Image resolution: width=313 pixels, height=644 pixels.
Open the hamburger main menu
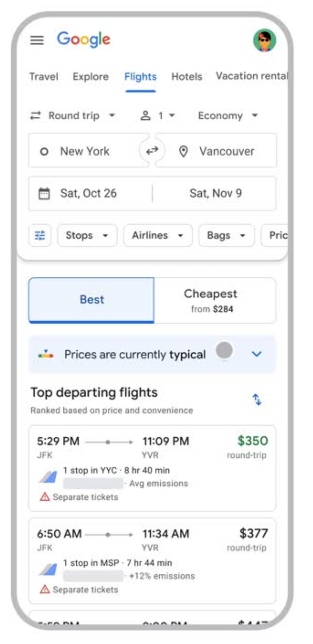pyautogui.click(x=37, y=40)
